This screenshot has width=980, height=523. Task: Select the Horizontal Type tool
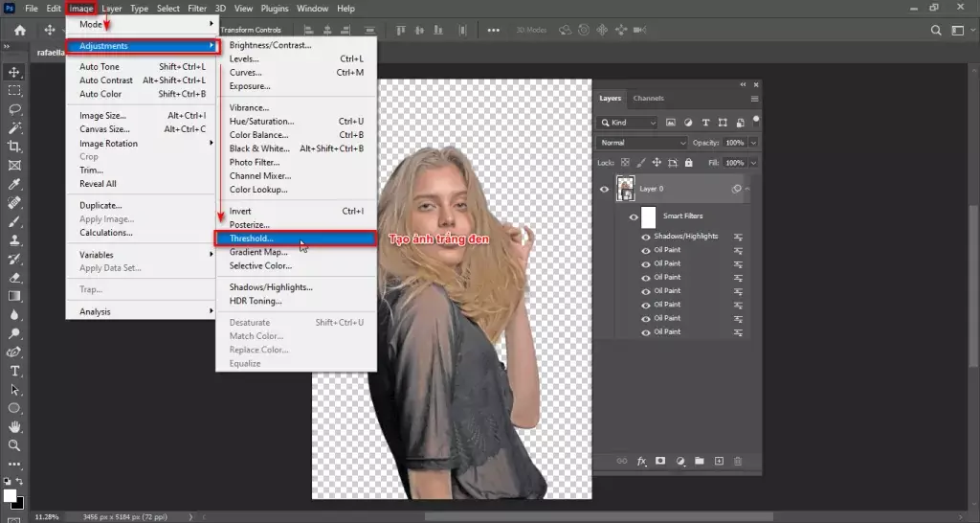[x=14, y=371]
